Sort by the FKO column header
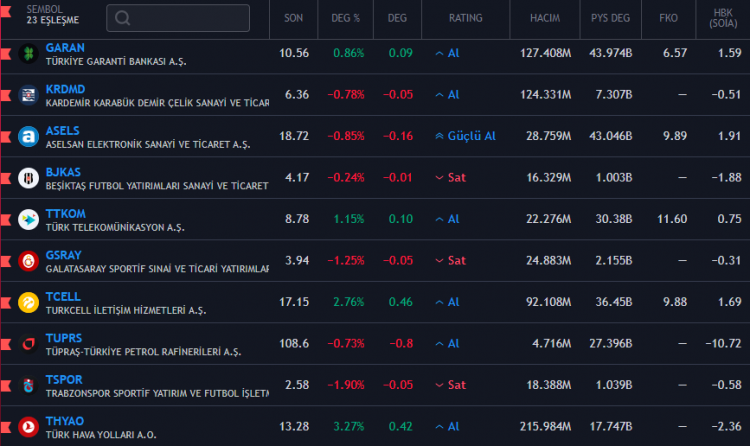Image resolution: width=750 pixels, height=446 pixels. (x=668, y=18)
